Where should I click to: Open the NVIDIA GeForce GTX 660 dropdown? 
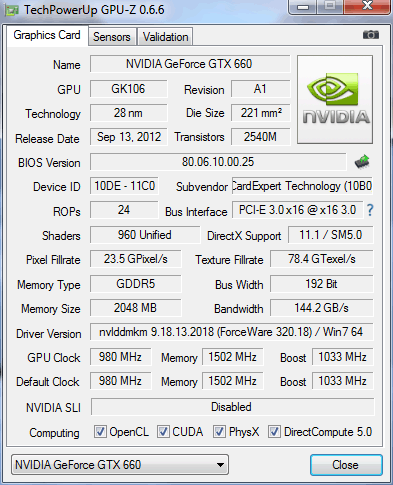(x=120, y=464)
